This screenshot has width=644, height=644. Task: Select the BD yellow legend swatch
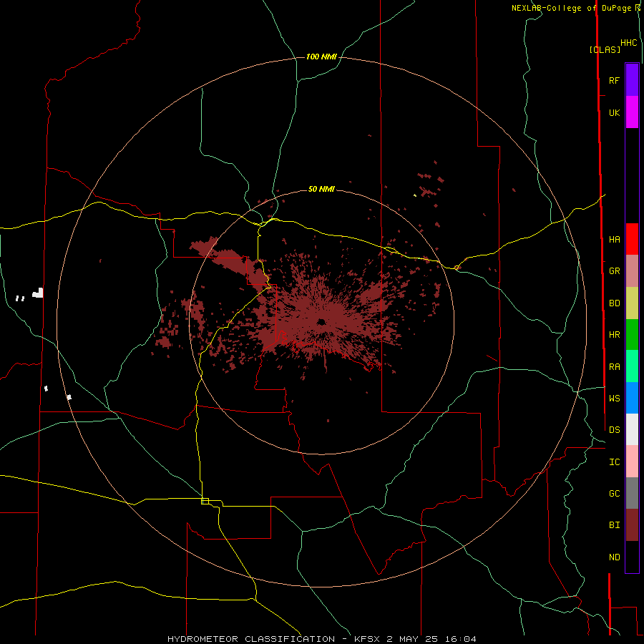pyautogui.click(x=632, y=303)
